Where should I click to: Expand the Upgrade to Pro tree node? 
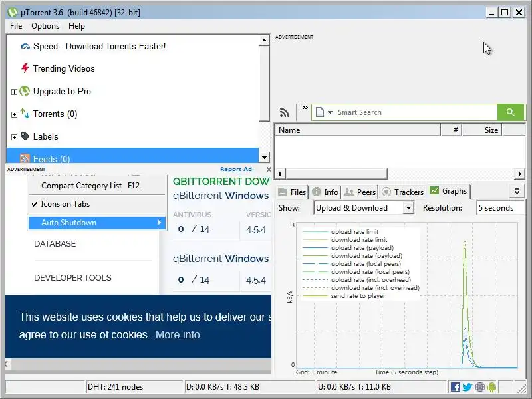coord(14,92)
